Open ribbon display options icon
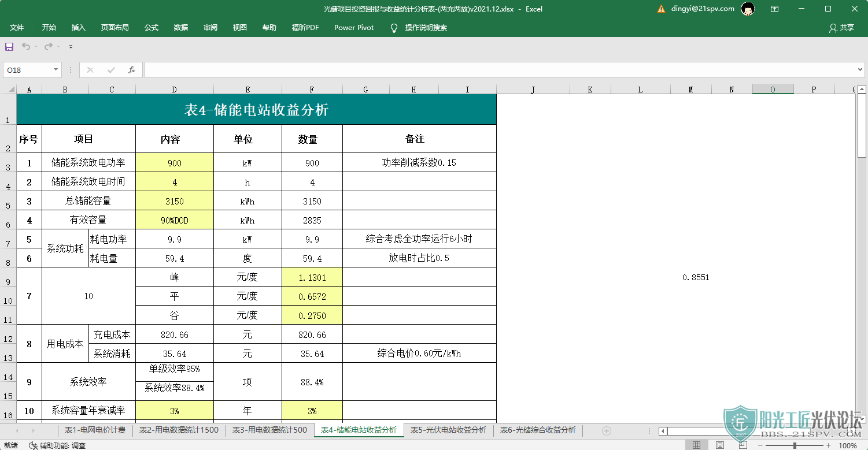 [775, 9]
